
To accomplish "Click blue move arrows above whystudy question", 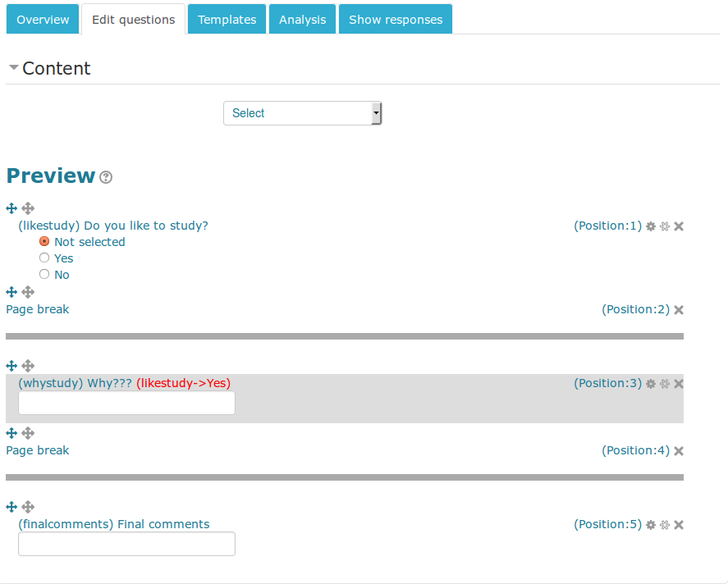I will 11,366.
